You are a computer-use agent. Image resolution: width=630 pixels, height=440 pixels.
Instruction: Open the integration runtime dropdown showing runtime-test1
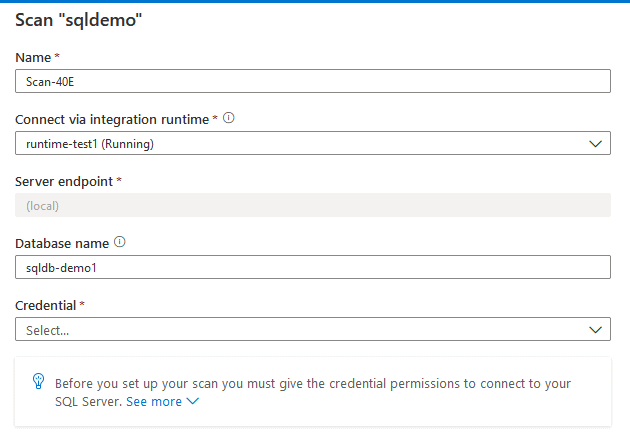coord(300,144)
